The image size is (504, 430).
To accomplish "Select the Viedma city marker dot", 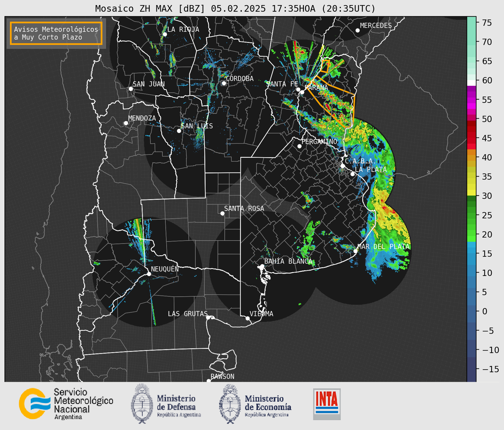I will pos(248,318).
